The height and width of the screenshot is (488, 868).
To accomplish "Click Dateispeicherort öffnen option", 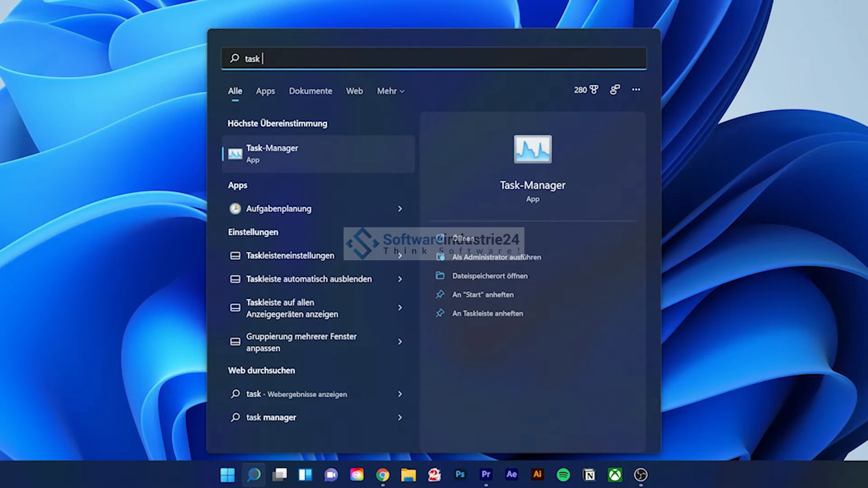I will 490,276.
